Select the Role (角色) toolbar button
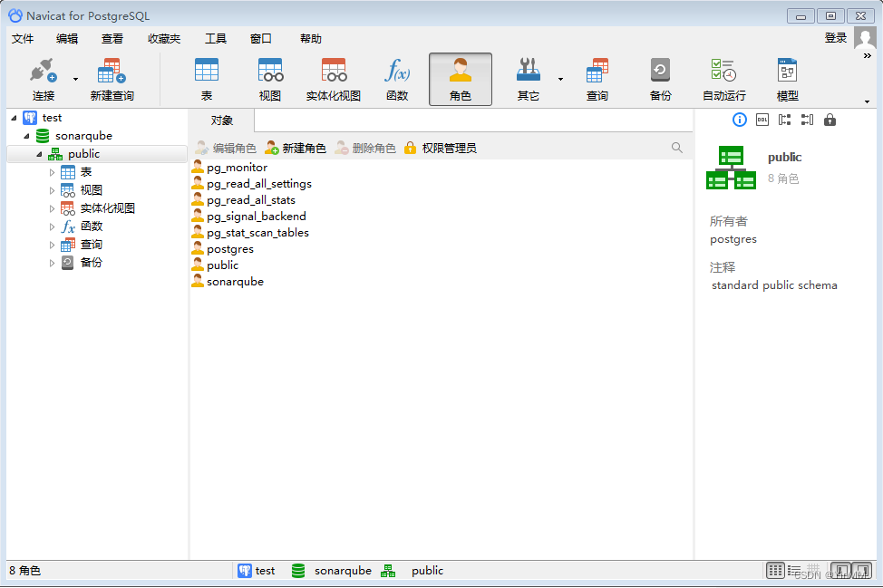This screenshot has height=588, width=883. point(460,80)
